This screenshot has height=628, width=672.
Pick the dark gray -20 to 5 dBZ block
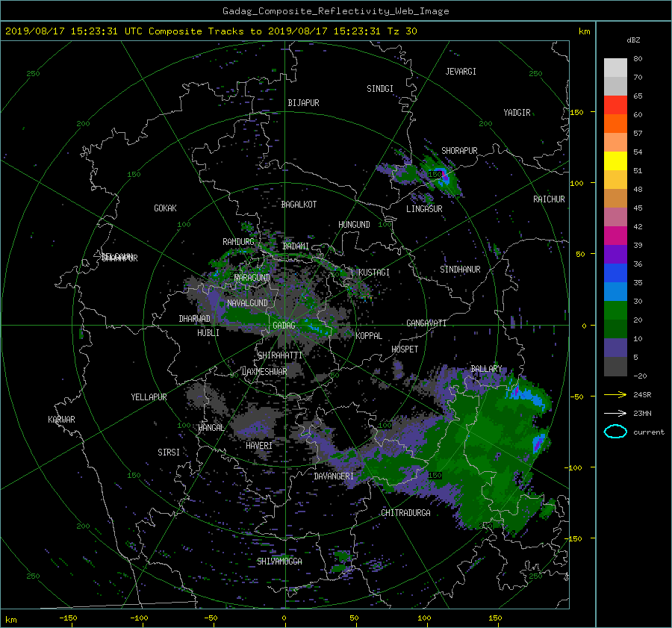tap(615, 367)
